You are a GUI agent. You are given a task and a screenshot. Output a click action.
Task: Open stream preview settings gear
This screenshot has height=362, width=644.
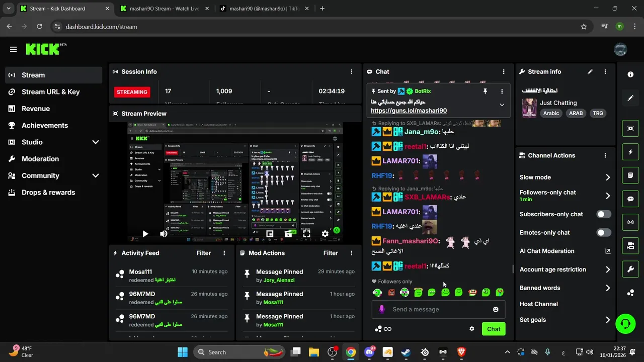(325, 234)
